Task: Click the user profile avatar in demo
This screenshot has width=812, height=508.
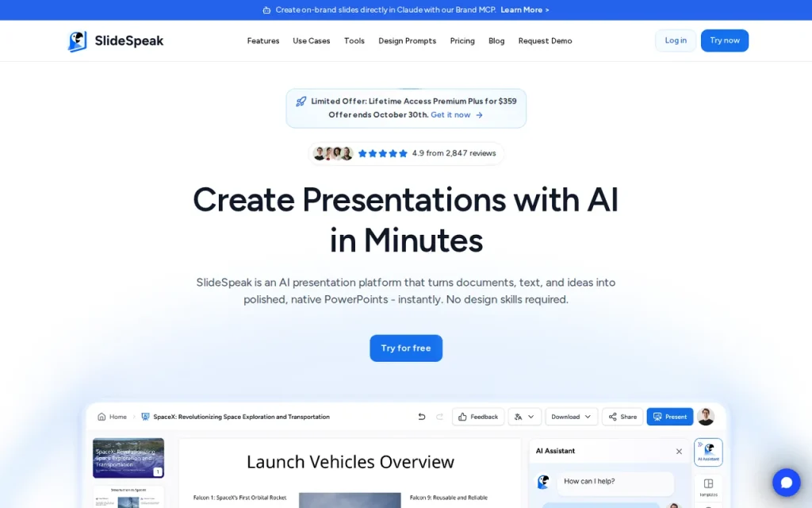Action: point(706,417)
